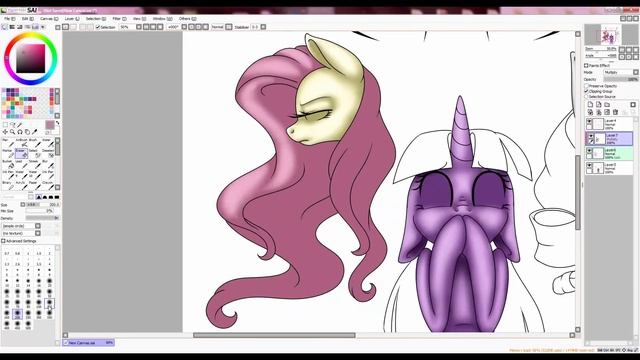Toggle Advanced Settings checkbox
The width and height of the screenshot is (640, 360).
click(x=4, y=241)
